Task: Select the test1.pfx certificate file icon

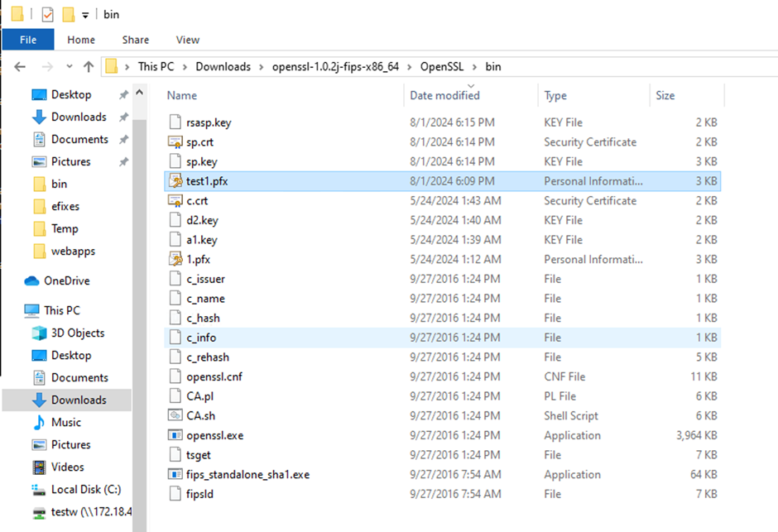Action: 175,181
